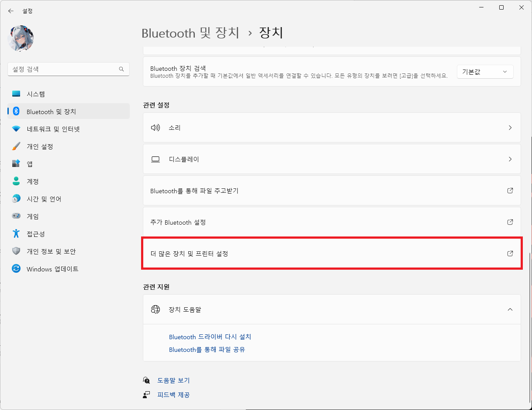The width and height of the screenshot is (532, 410).
Task: Click the paintbrush personalization icon
Action: click(16, 146)
